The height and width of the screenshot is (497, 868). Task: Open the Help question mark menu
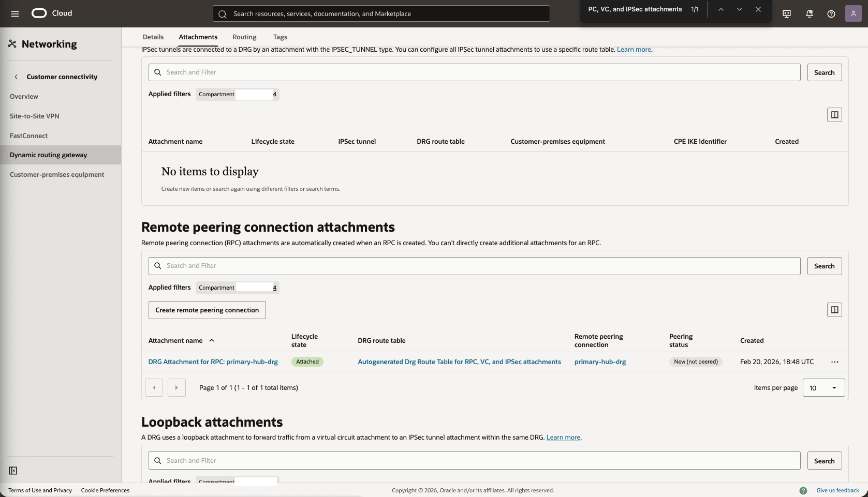(x=832, y=13)
